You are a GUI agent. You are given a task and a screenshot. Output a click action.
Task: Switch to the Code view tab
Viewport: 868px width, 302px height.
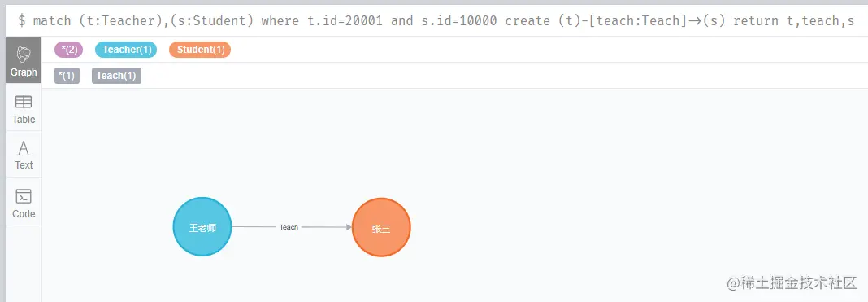(x=24, y=202)
